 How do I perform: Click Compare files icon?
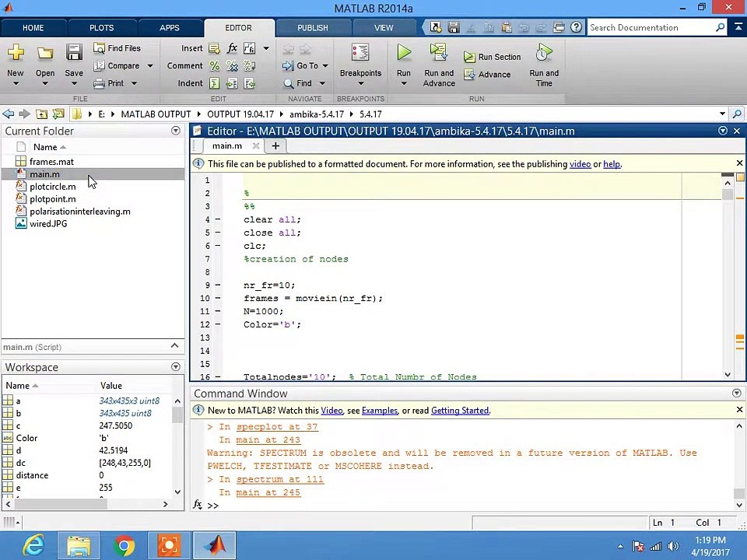pos(99,65)
